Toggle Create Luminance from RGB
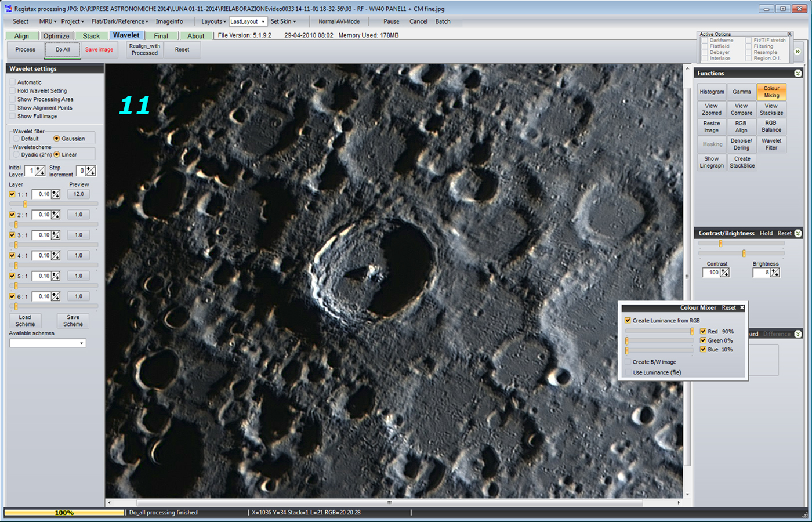 click(628, 320)
